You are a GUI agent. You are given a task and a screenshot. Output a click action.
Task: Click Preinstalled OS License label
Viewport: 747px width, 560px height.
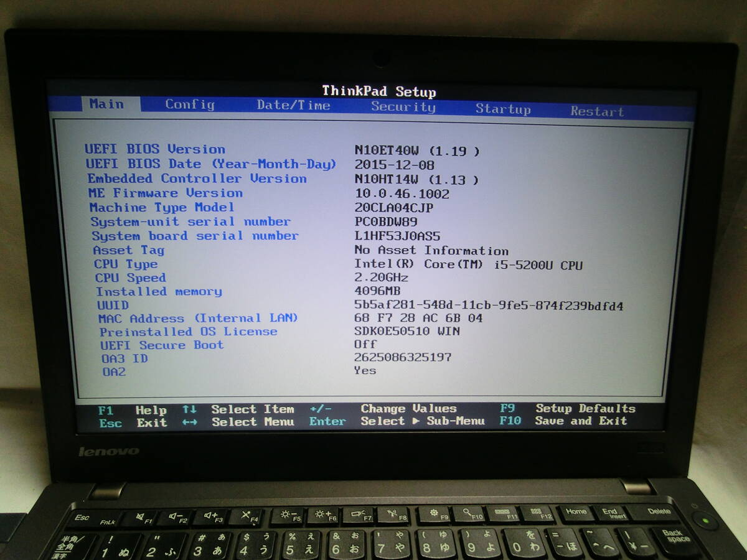pyautogui.click(x=188, y=332)
